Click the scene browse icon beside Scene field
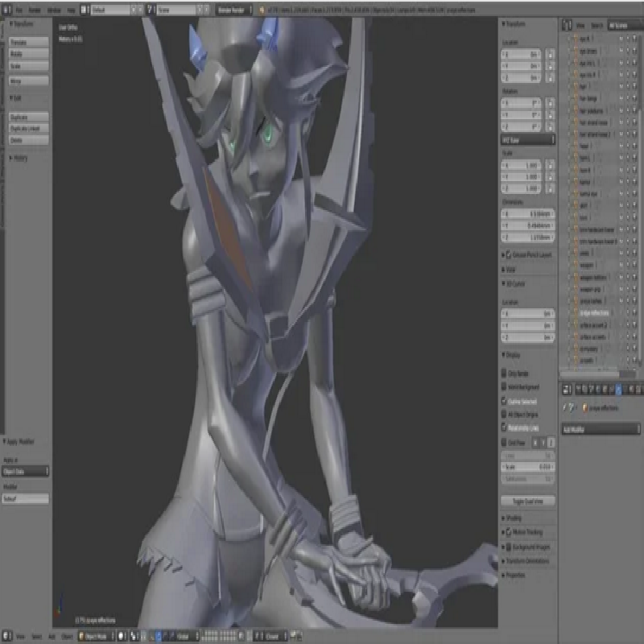The height and width of the screenshot is (644, 644). click(151, 10)
